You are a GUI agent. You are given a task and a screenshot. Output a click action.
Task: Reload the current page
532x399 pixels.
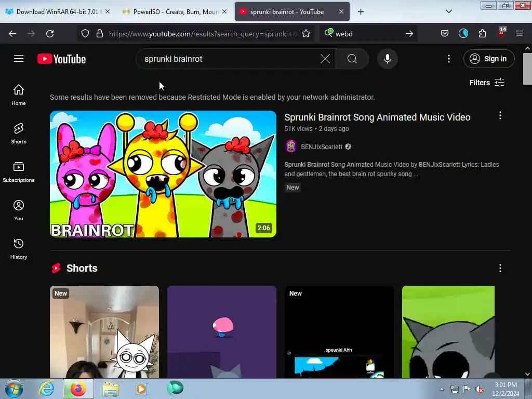pyautogui.click(x=50, y=34)
